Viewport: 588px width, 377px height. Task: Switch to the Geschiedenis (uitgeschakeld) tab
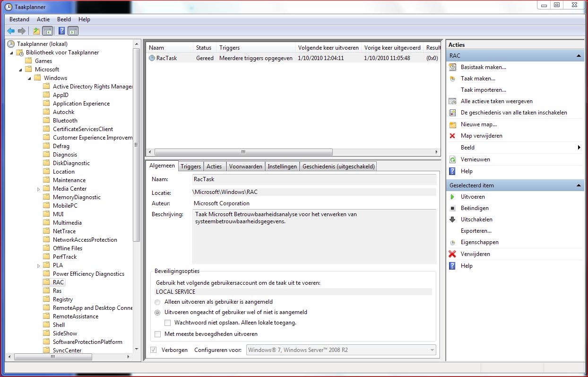pyautogui.click(x=338, y=167)
